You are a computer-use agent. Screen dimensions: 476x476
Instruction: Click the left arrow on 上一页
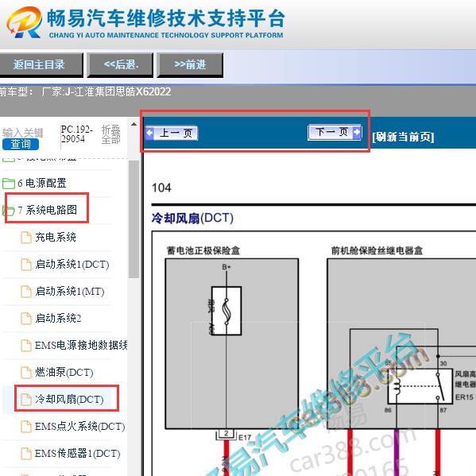(x=149, y=133)
